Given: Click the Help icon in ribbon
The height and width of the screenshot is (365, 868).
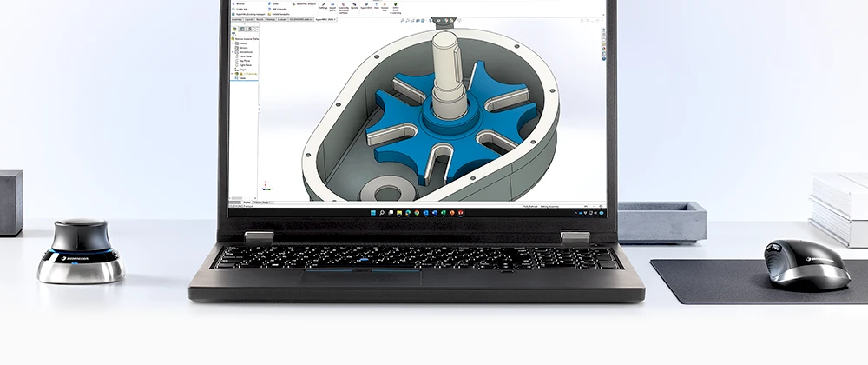Looking at the screenshot, I should pyautogui.click(x=375, y=4).
